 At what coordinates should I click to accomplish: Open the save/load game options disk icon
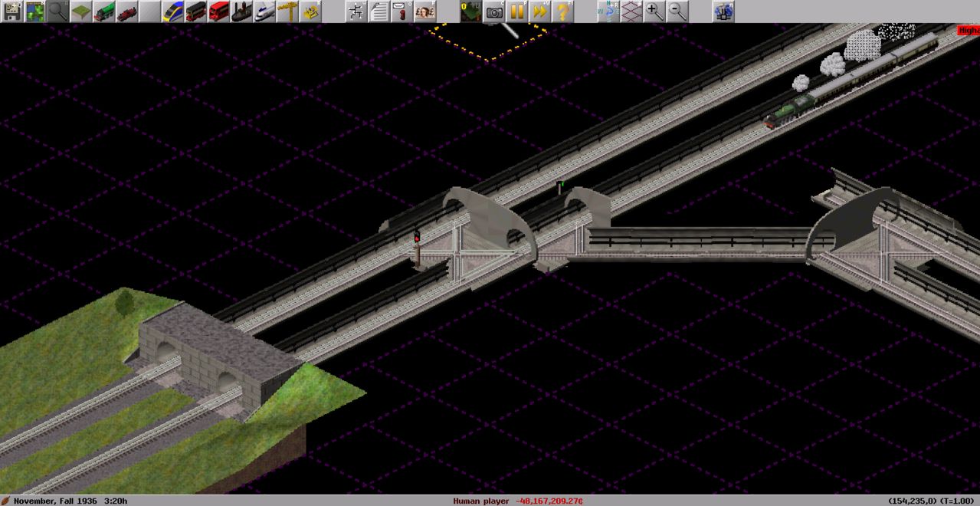[11, 11]
